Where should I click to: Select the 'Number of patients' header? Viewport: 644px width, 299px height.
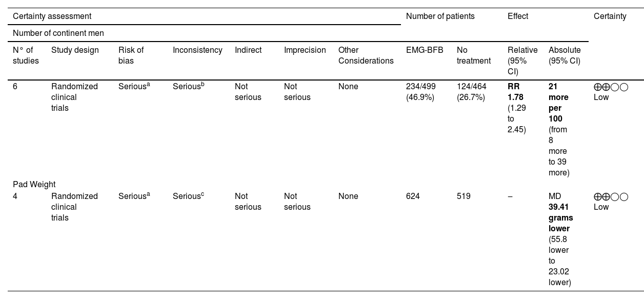440,16
